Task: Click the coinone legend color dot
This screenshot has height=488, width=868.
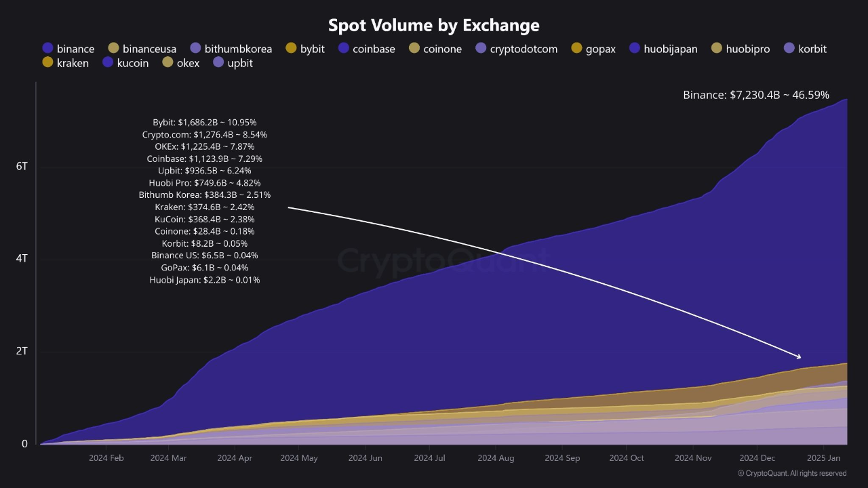Action: pos(414,49)
